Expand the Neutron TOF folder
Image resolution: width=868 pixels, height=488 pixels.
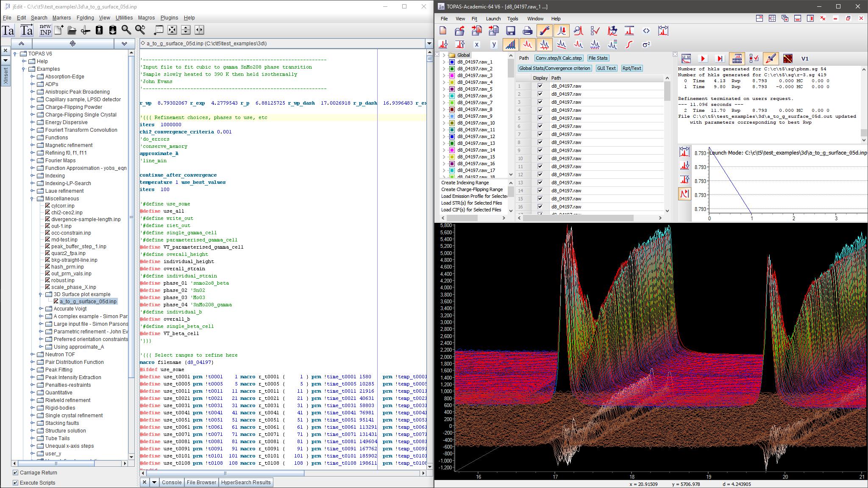click(33, 355)
